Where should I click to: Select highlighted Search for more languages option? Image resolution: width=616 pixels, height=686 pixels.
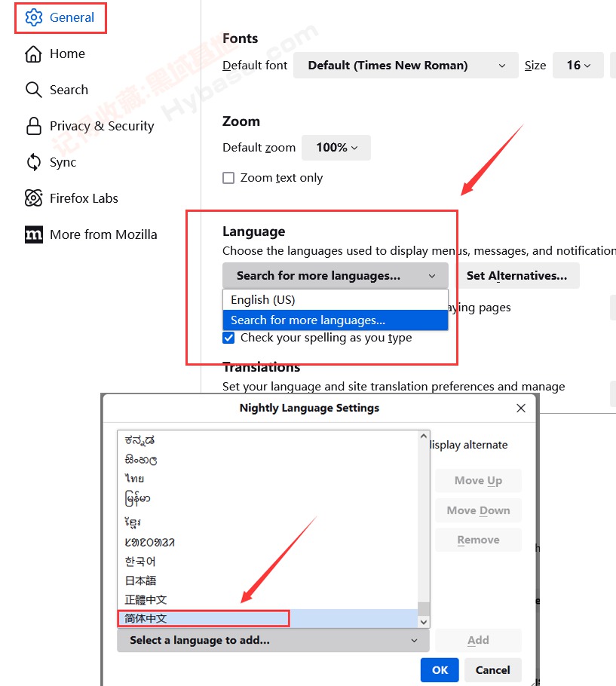[x=335, y=320]
